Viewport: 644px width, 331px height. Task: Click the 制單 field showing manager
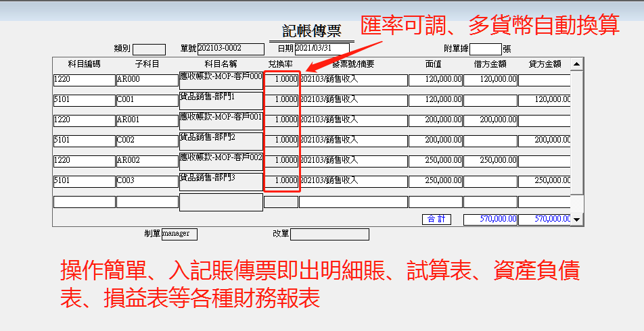click(179, 234)
